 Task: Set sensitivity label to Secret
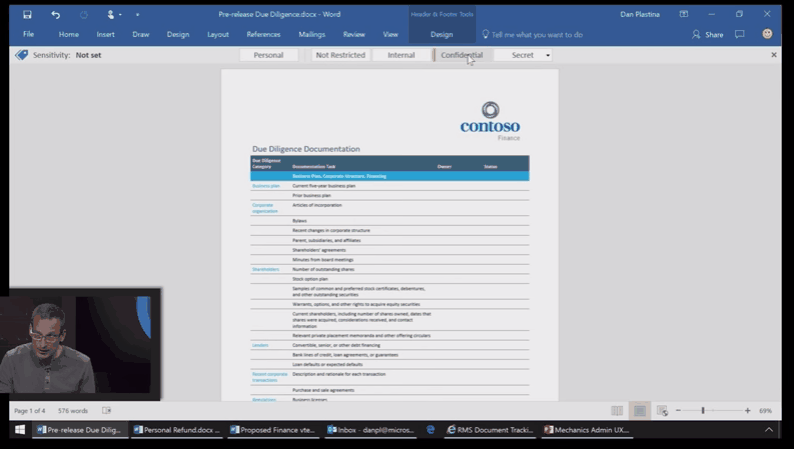pyautogui.click(x=522, y=55)
